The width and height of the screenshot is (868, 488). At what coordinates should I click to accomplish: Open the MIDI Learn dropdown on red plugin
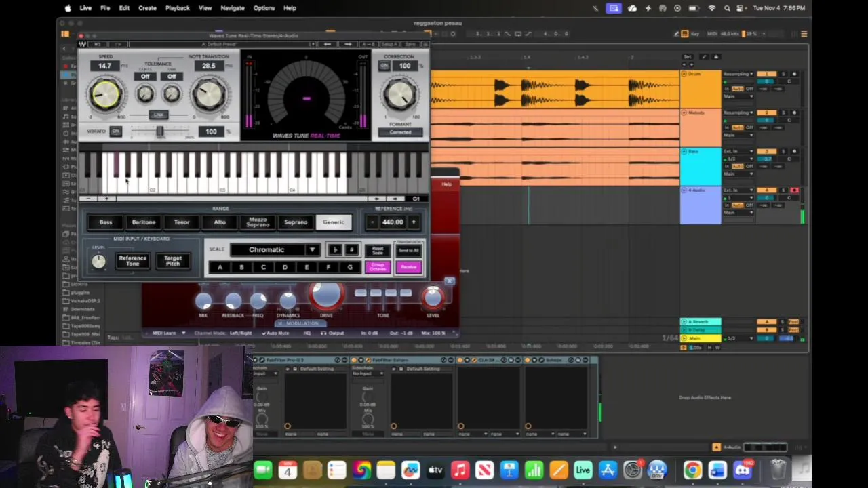(167, 333)
